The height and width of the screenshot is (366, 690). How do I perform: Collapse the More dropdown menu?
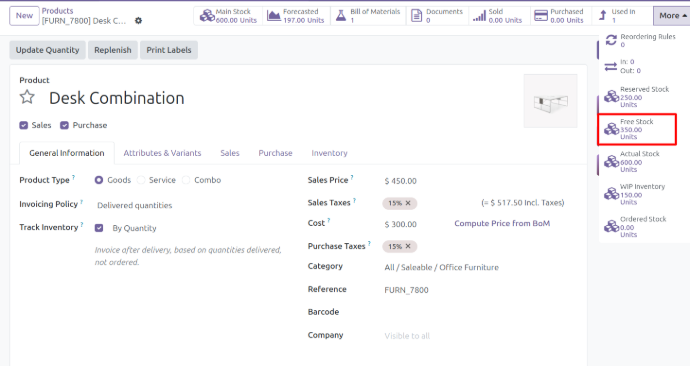pos(671,16)
